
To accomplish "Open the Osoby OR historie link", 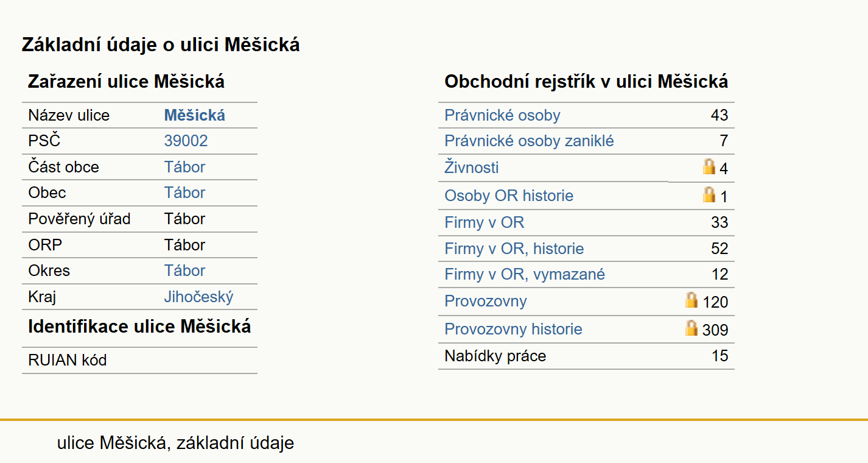I will click(x=509, y=196).
